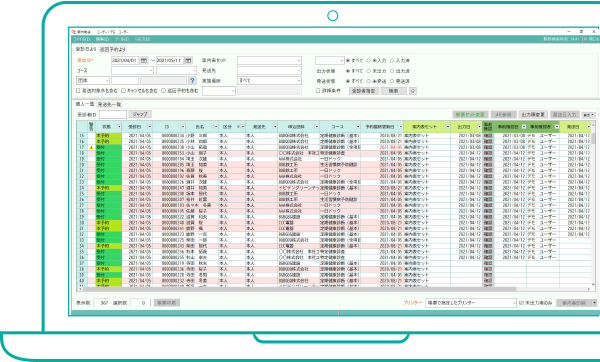Image resolution: width=600 pixels, height=362 pixels.
Task: Click the filter arrow on the コース column header
Action: pyautogui.click(x=358, y=127)
